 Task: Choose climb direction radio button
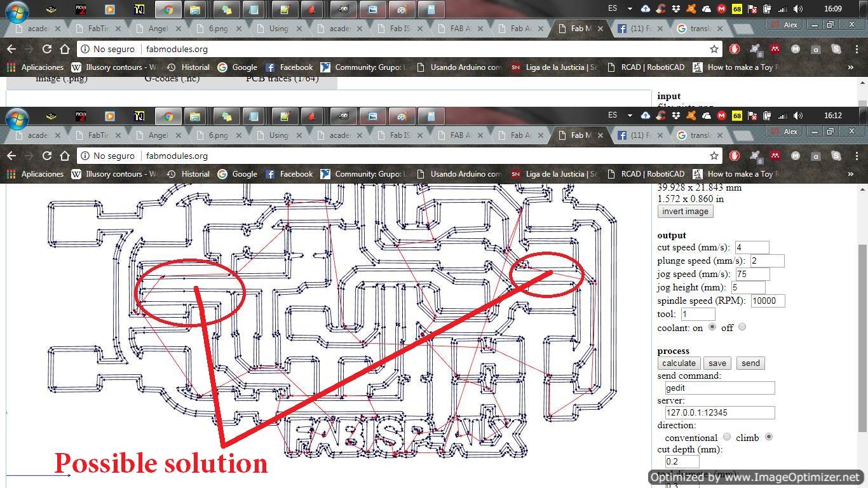(x=769, y=437)
